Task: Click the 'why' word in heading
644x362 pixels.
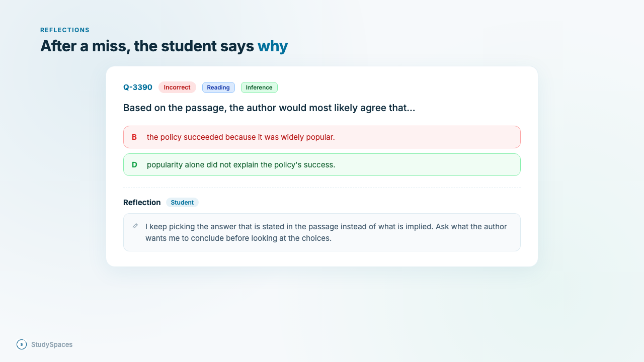Action: pos(273,46)
